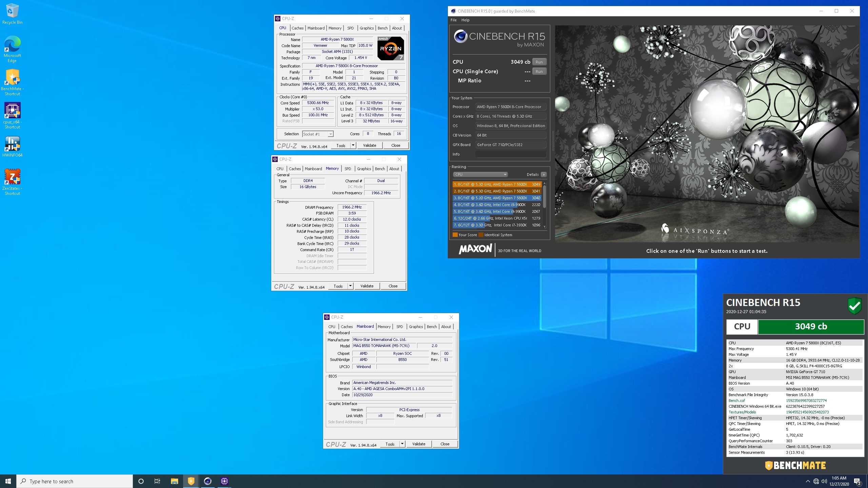Select the ZenStates Shortcut desktop icon

12,182
